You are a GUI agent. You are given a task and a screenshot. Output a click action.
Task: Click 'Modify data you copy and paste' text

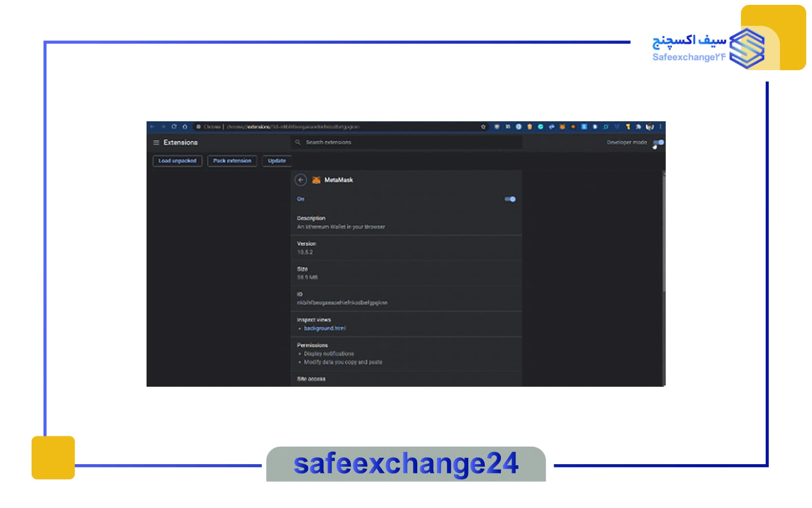pos(343,362)
